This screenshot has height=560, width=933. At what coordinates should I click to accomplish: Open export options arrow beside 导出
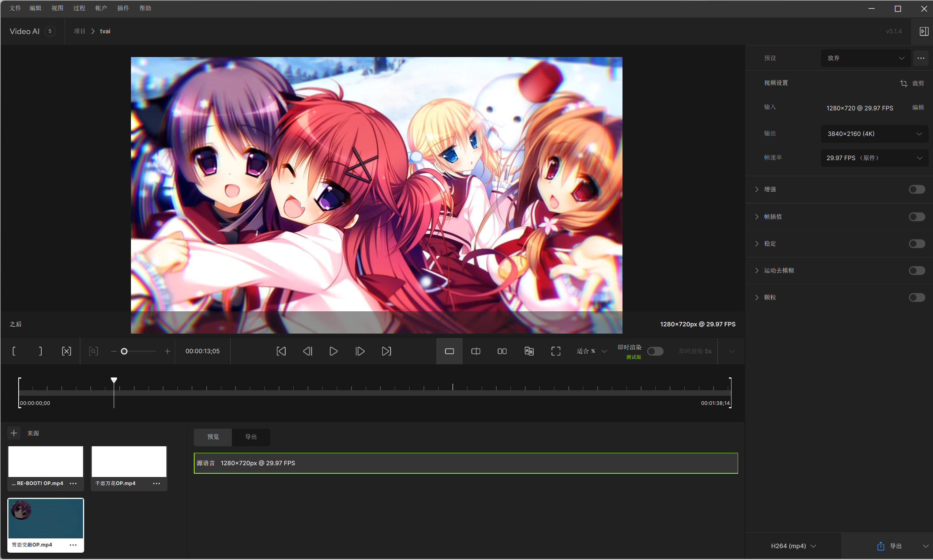[925, 546]
